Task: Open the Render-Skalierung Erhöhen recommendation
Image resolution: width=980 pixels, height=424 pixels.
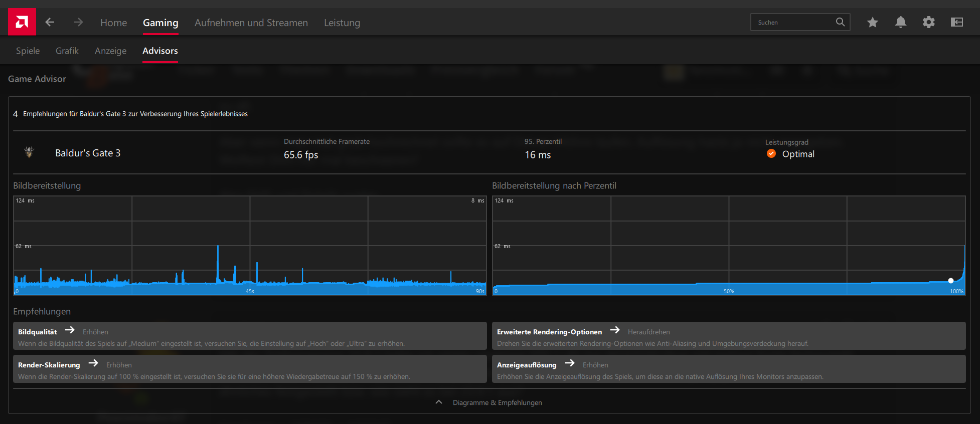Action: click(250, 369)
